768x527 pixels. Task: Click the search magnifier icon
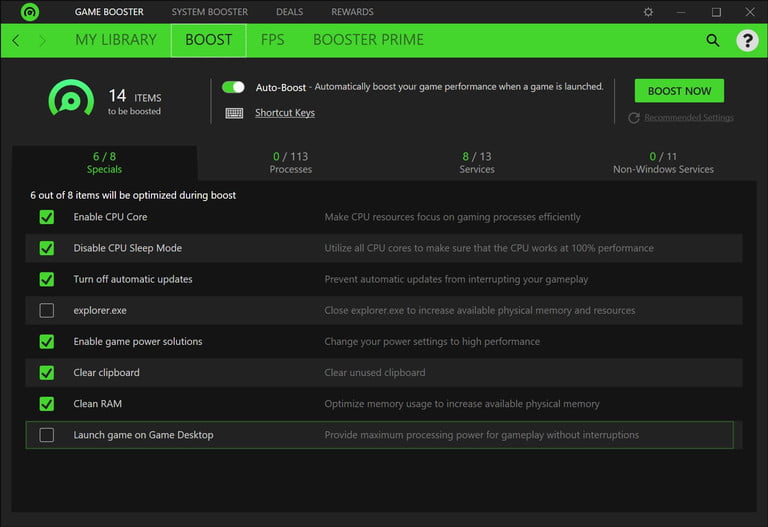(x=713, y=40)
